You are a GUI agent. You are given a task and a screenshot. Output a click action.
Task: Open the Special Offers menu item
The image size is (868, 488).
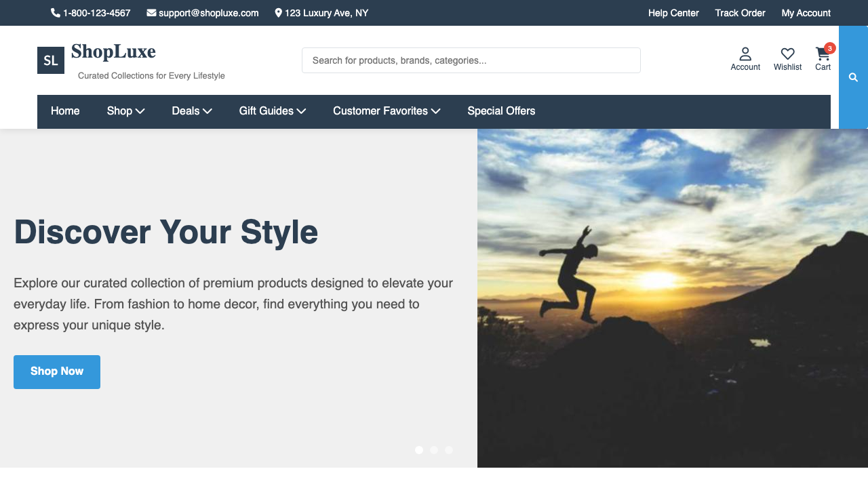[501, 110]
